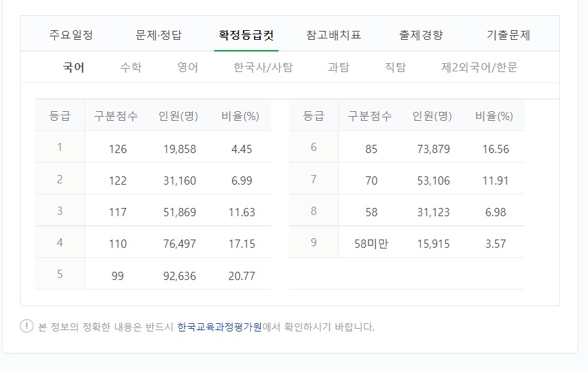The image size is (588, 372).
Task: Click the cutoff score 117 cell
Action: click(x=118, y=212)
